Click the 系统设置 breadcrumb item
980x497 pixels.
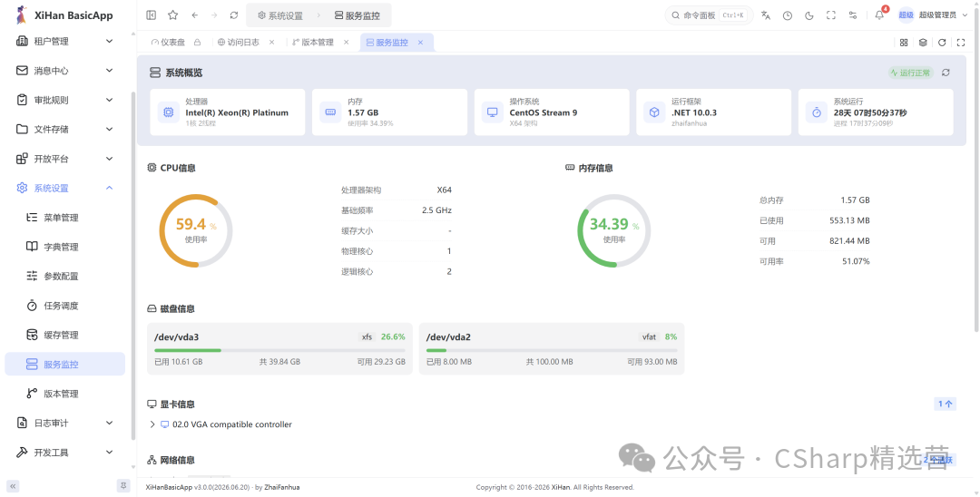point(280,15)
